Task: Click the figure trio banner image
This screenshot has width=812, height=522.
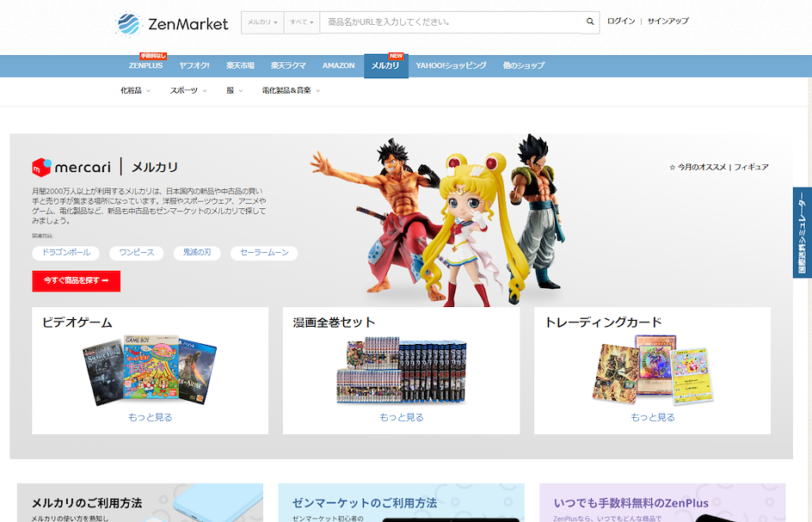Action: click(x=438, y=220)
